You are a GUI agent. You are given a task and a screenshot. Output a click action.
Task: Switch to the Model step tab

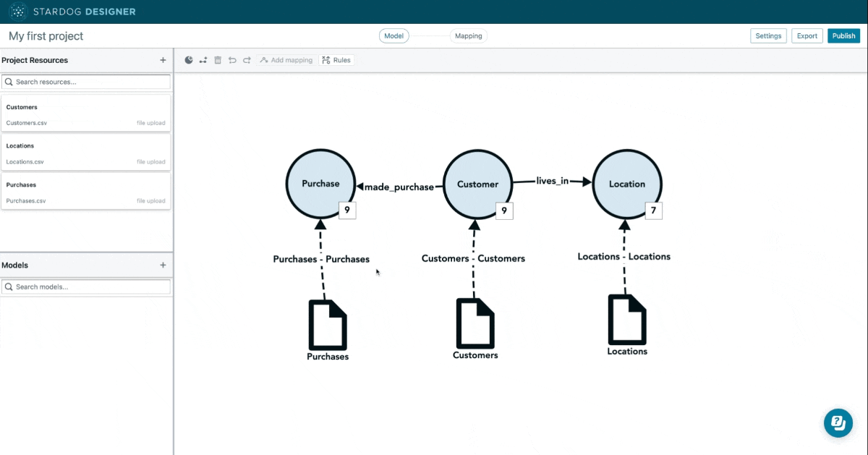(x=393, y=36)
